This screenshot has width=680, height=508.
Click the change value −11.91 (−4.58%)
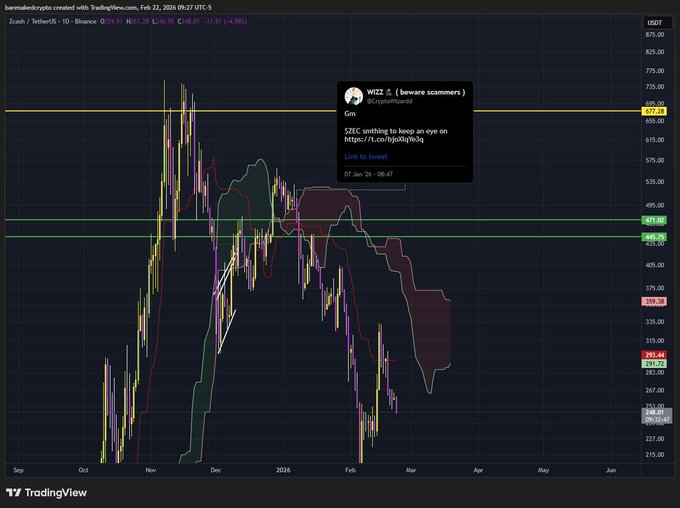[x=226, y=21]
